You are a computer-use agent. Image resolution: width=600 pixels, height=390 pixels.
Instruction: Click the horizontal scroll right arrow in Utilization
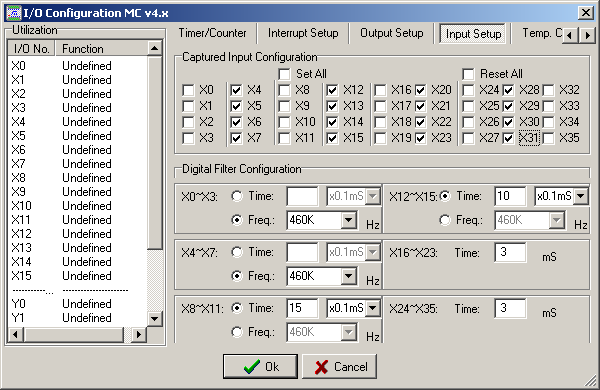point(139,335)
